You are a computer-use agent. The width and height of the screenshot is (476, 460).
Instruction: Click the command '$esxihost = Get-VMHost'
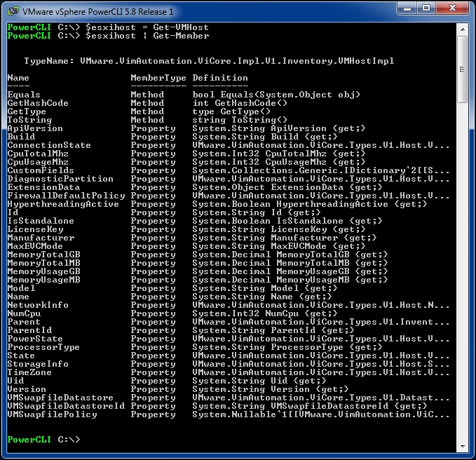[x=147, y=27]
